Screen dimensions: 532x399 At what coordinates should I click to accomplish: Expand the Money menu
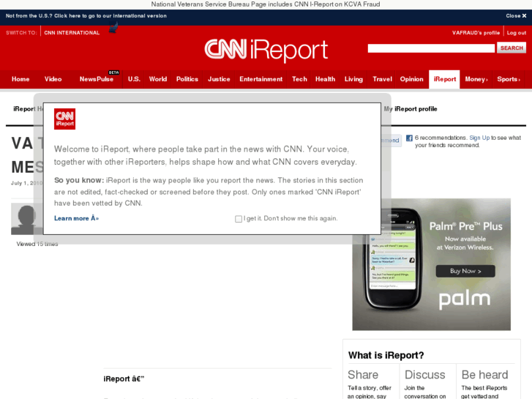476,79
